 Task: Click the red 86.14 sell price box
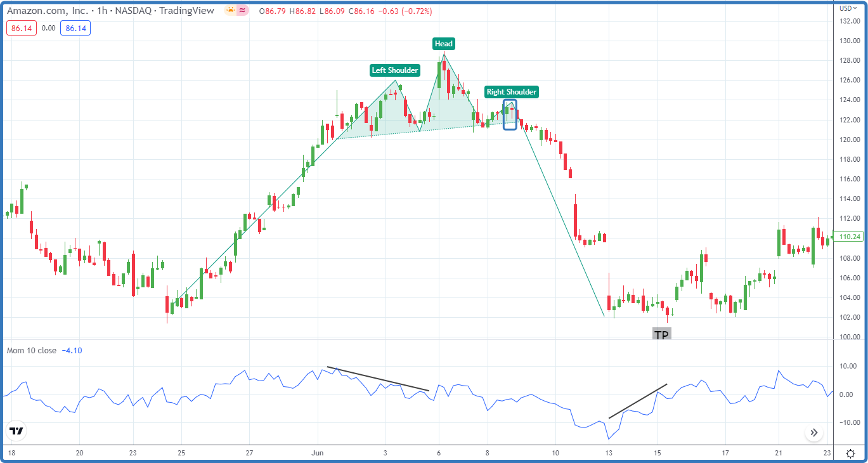click(x=21, y=28)
